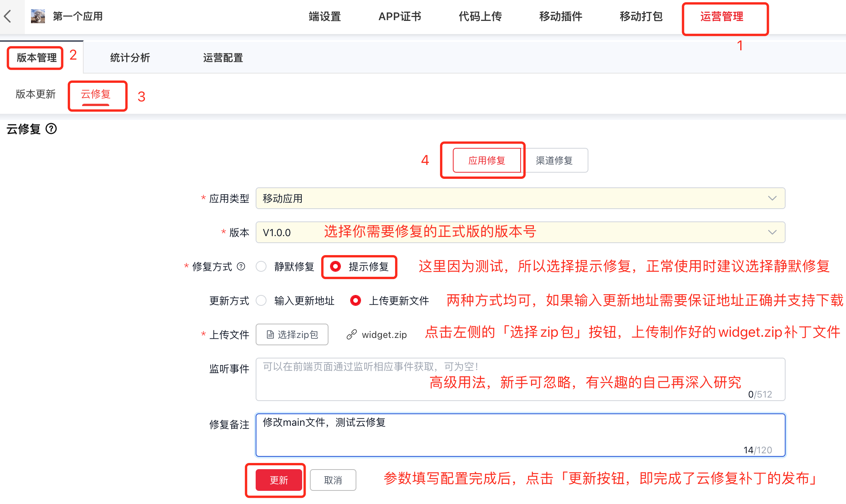
Task: Click the 选择zip包 upload button
Action: 292,334
